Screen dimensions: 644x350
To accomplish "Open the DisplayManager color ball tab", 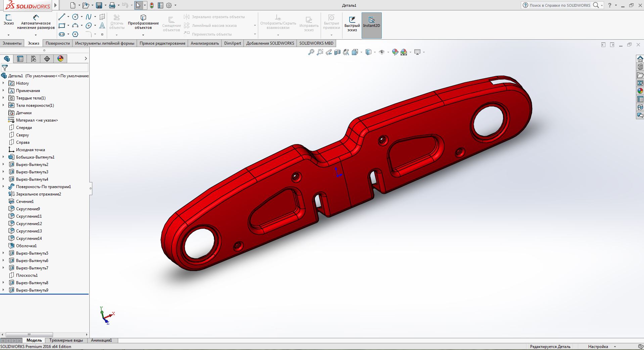I will coord(60,59).
